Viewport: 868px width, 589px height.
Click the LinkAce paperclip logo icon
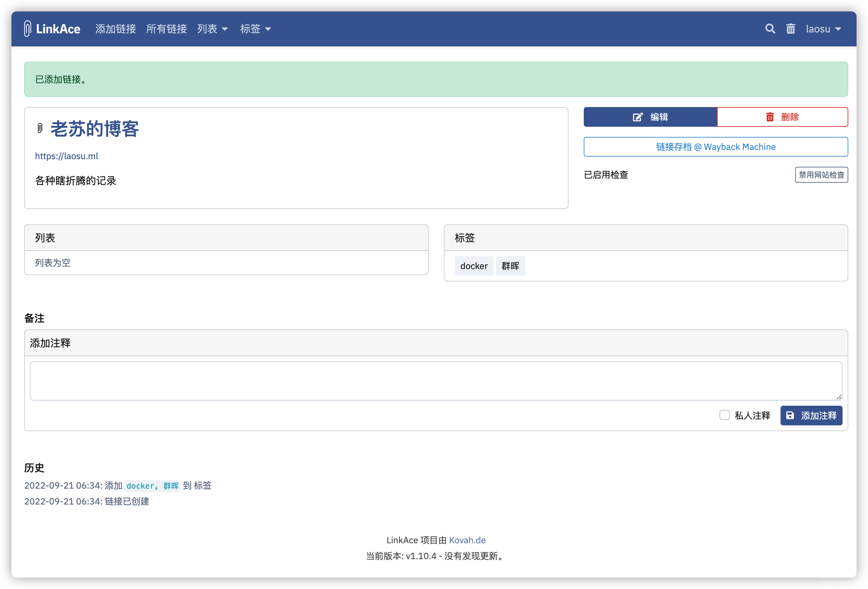[27, 29]
